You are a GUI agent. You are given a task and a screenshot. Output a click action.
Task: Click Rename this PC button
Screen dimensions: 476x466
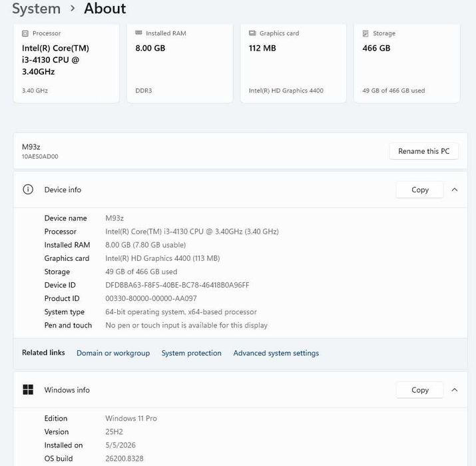point(424,151)
